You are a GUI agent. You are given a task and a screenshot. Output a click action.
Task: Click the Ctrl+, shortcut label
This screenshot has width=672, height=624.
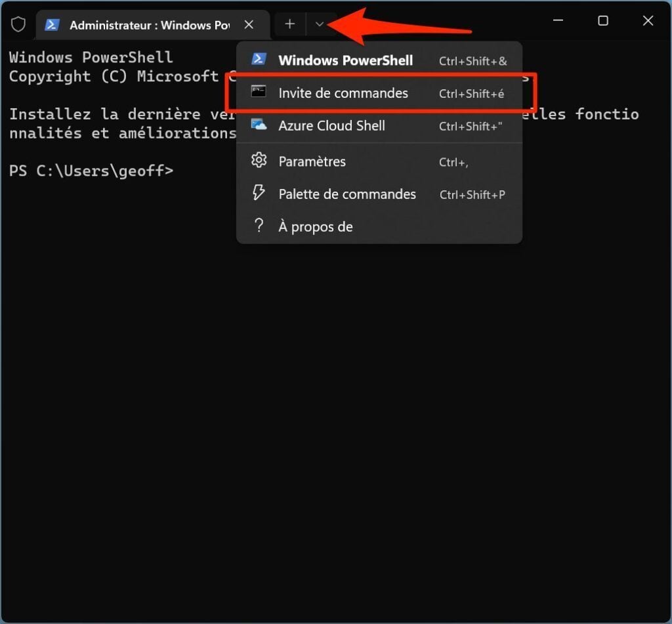(453, 163)
